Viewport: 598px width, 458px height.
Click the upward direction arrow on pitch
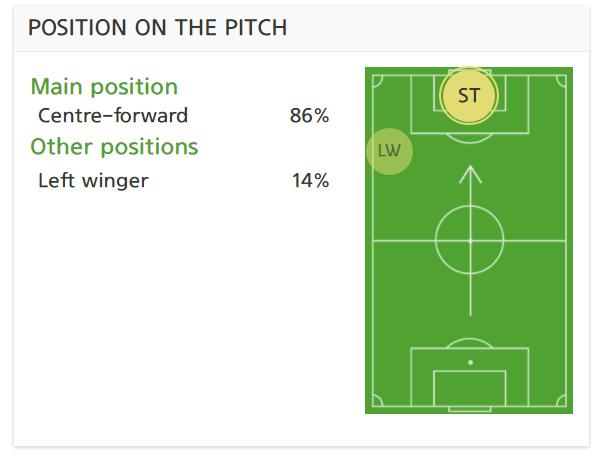click(x=470, y=241)
